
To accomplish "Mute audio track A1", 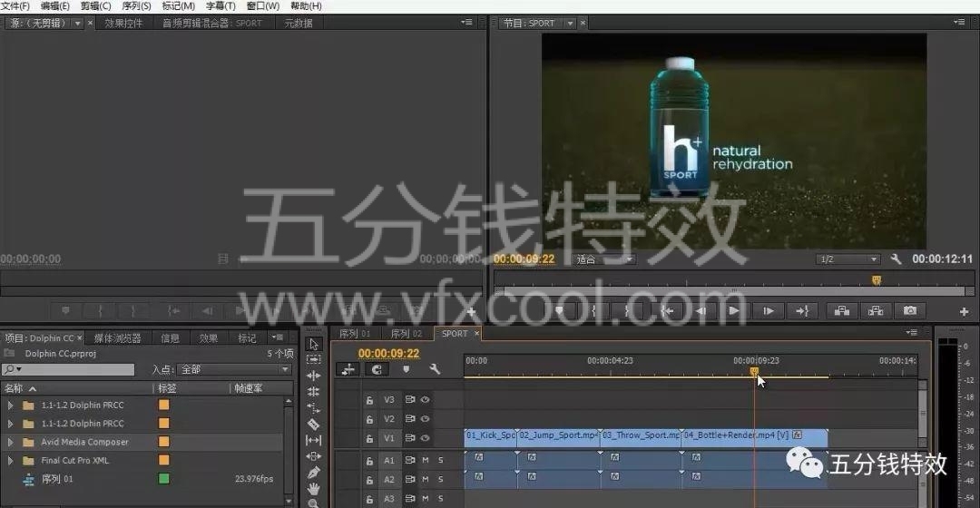I will click(426, 460).
